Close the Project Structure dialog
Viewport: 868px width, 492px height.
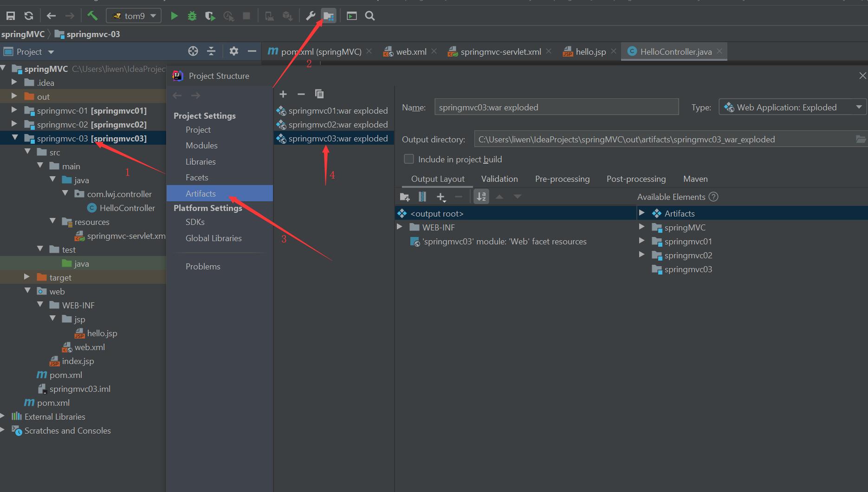[862, 76]
